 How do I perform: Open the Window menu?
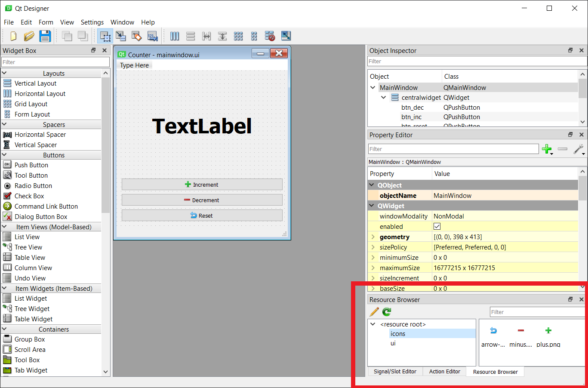(x=122, y=22)
